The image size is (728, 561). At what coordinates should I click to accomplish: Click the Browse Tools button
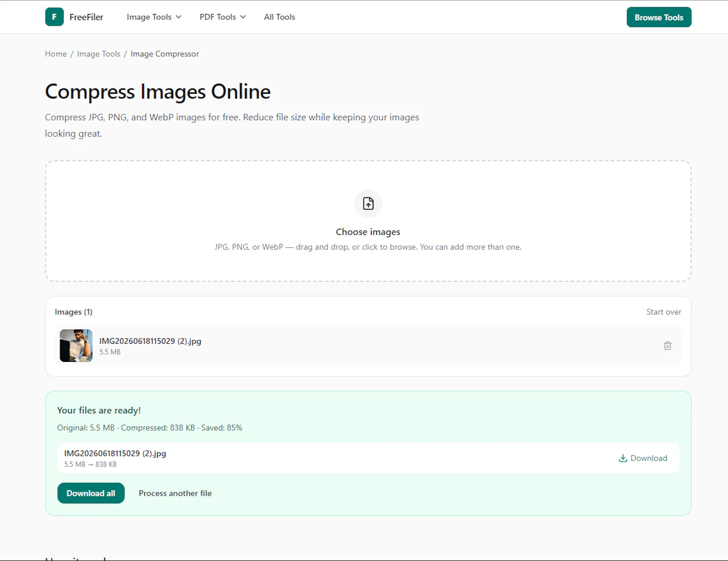coord(659,17)
